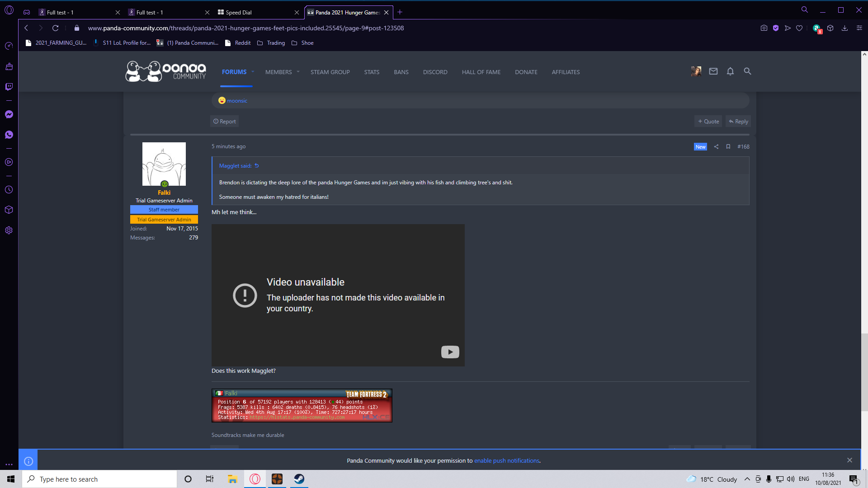Open the alerts bell icon

(730, 71)
